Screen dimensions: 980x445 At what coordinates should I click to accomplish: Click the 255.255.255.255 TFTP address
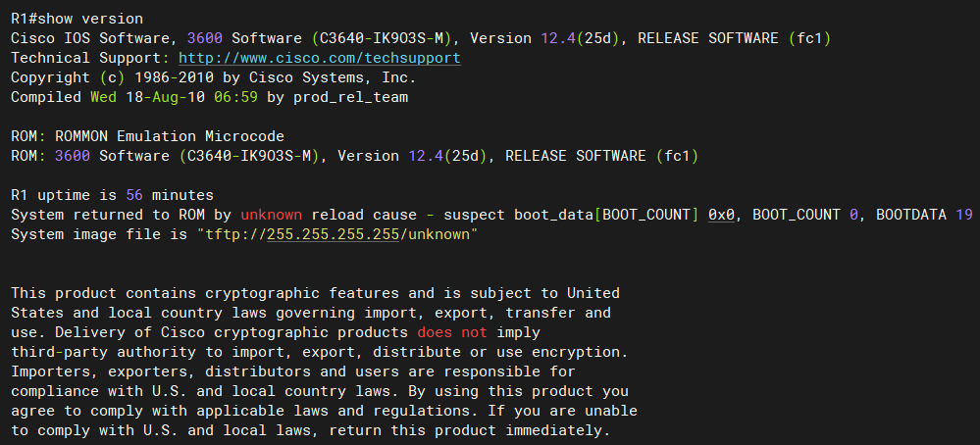[333, 235]
